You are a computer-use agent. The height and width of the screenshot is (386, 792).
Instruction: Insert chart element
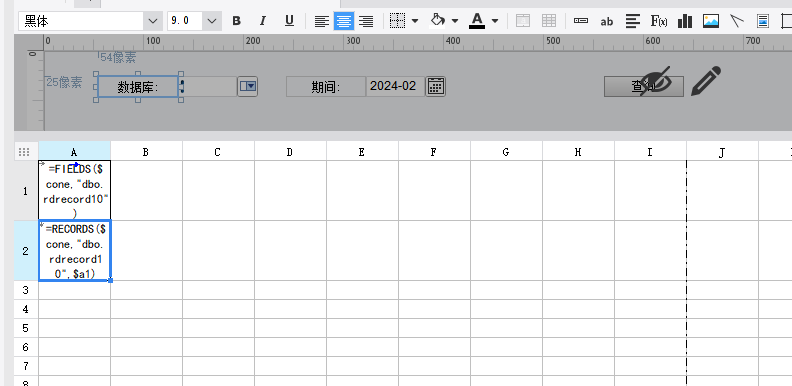tap(685, 21)
